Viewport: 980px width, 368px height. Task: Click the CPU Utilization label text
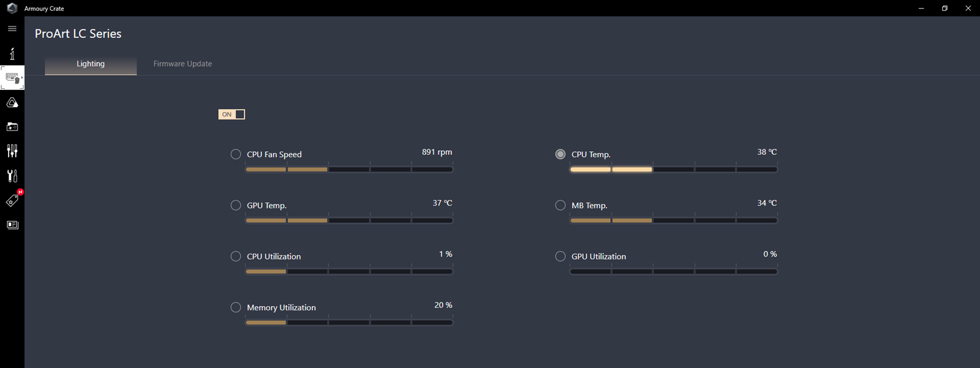pos(274,257)
